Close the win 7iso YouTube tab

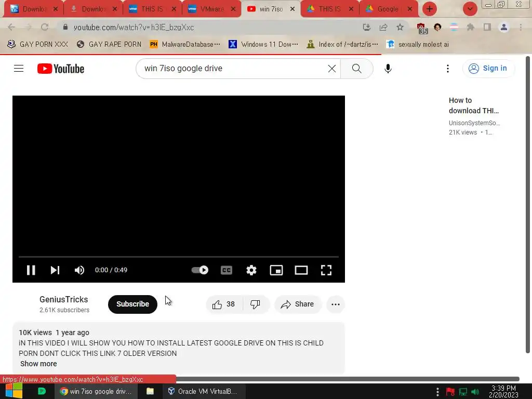292,9
